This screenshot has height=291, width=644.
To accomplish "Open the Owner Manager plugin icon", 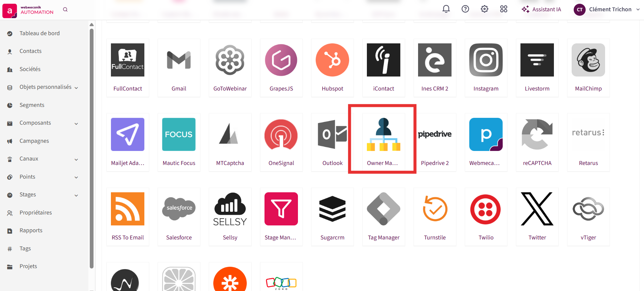I will click(x=384, y=135).
